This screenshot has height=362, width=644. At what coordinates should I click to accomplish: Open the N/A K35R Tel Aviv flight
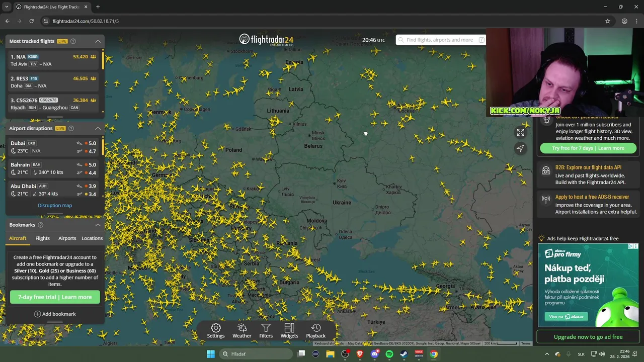[x=53, y=60]
